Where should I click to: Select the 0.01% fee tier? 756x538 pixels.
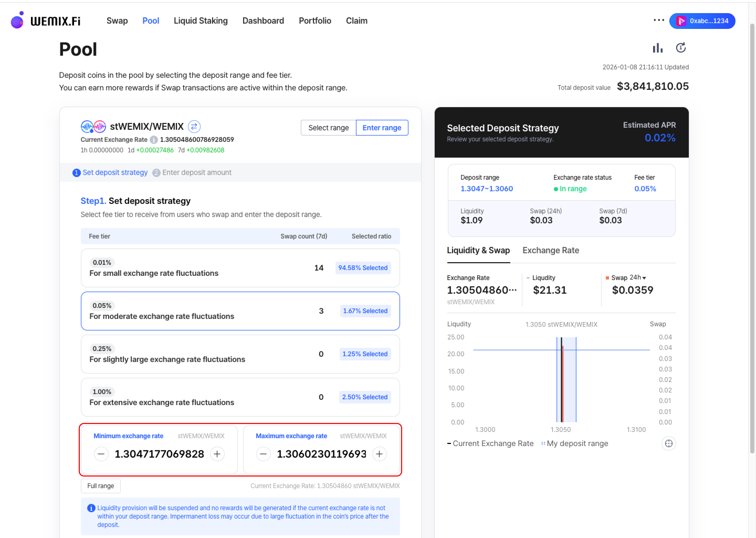click(240, 268)
